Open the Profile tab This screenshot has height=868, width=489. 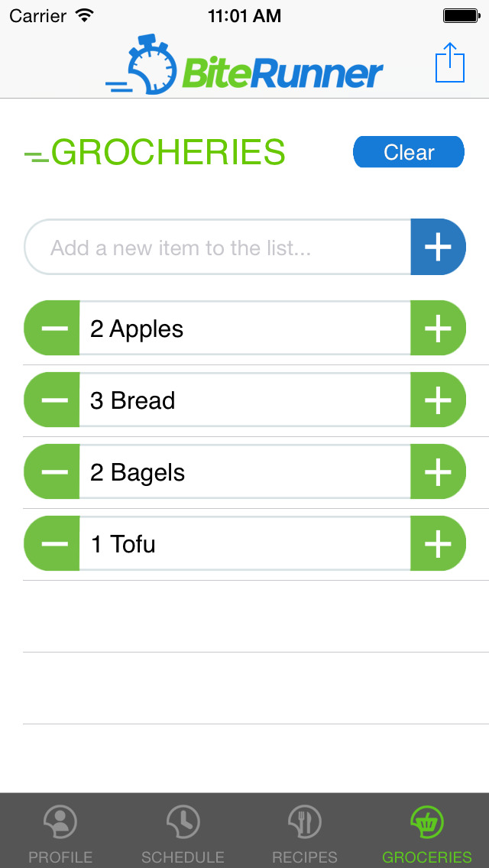click(x=60, y=831)
